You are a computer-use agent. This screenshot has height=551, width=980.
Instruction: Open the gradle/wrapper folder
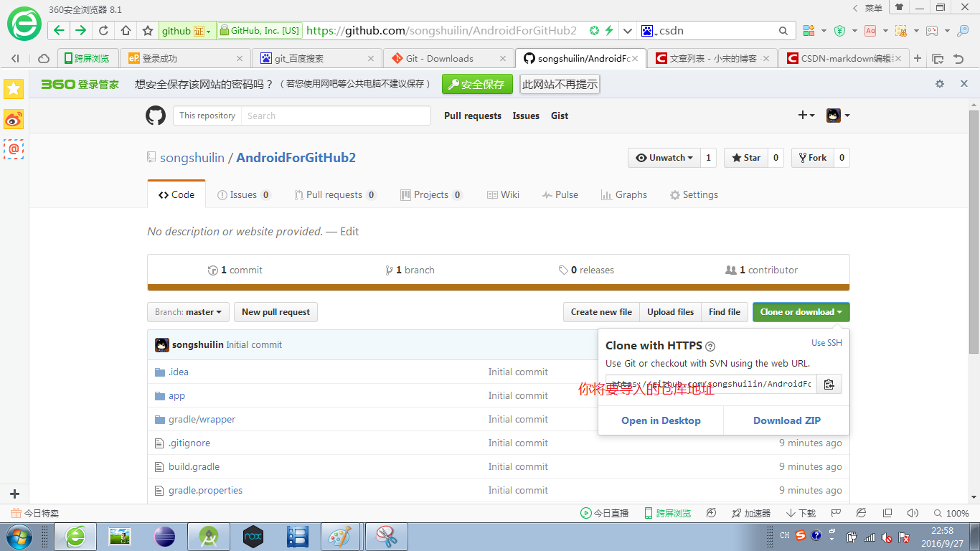[202, 419]
